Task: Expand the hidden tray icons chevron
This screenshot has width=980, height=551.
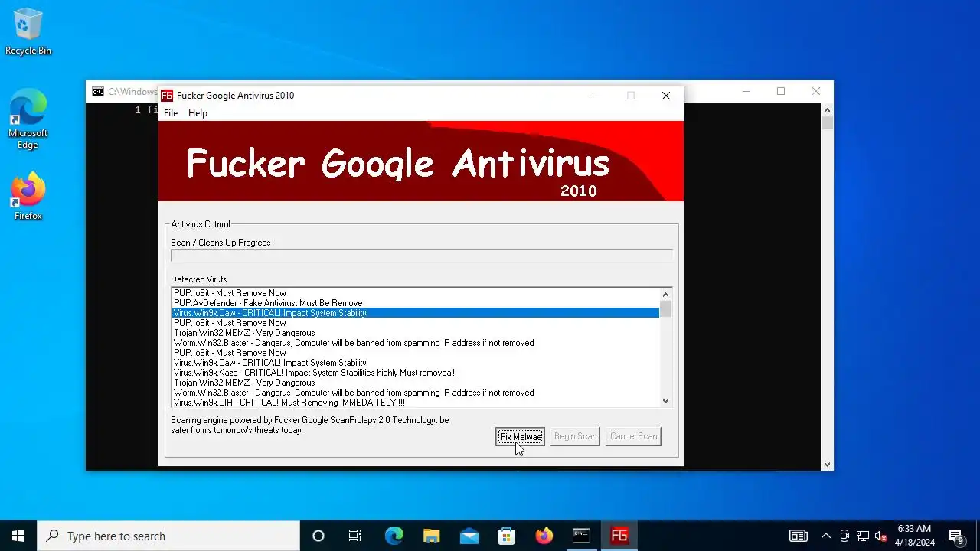Action: [825, 536]
